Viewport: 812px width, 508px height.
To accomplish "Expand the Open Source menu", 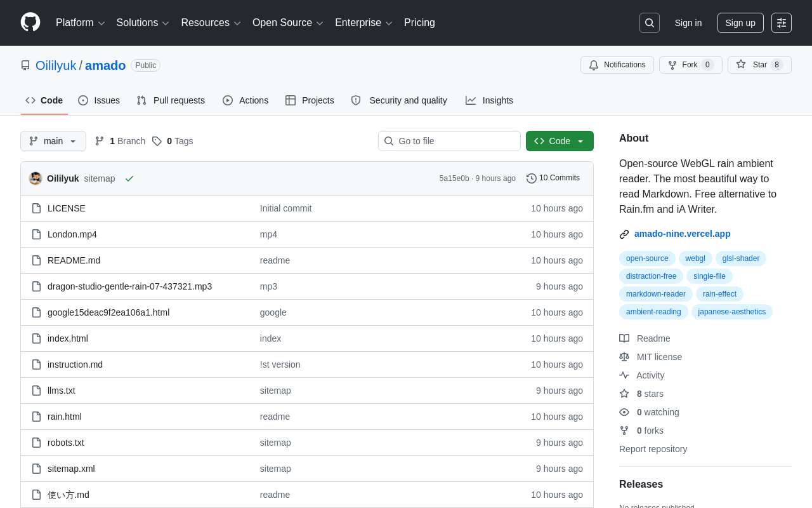I will pos(288,23).
